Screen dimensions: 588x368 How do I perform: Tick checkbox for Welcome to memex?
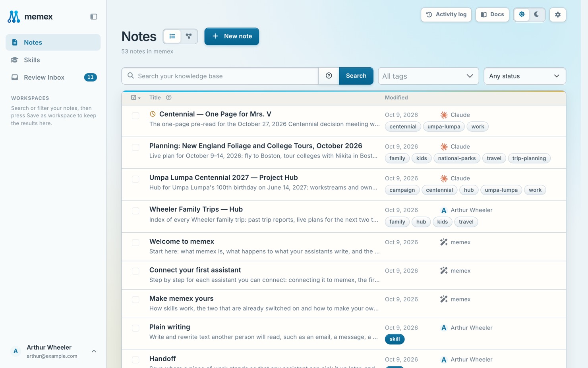135,243
